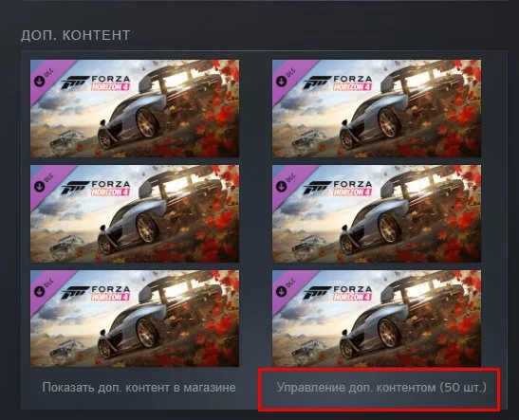Click Forza logo on top-left DLC thumbnail
The image size is (519, 420).
click(x=96, y=82)
